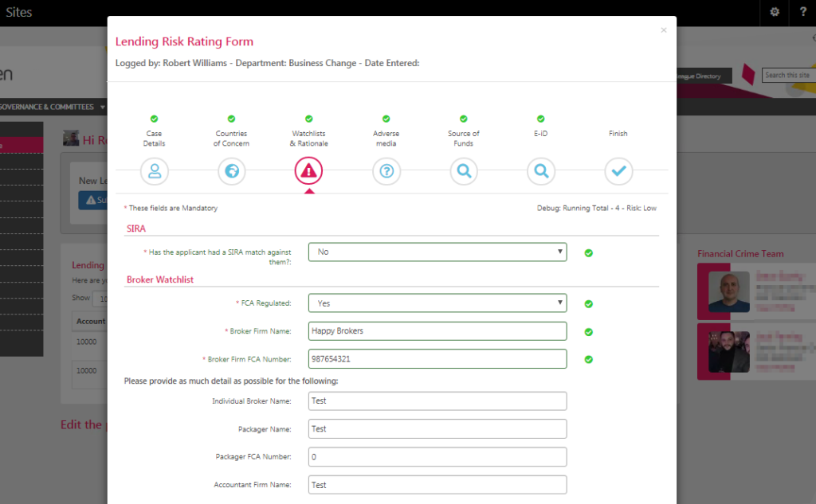Viewport: 816px width, 504px height.
Task: Expand the SIRA match dropdown
Action: [x=437, y=252]
